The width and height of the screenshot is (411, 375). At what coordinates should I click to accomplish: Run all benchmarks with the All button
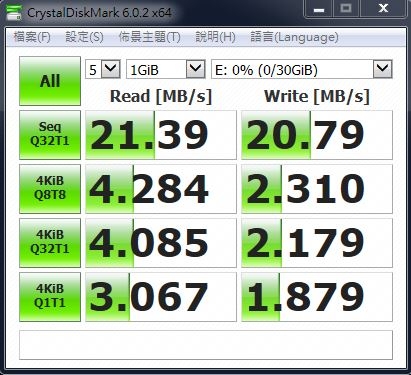pos(50,81)
